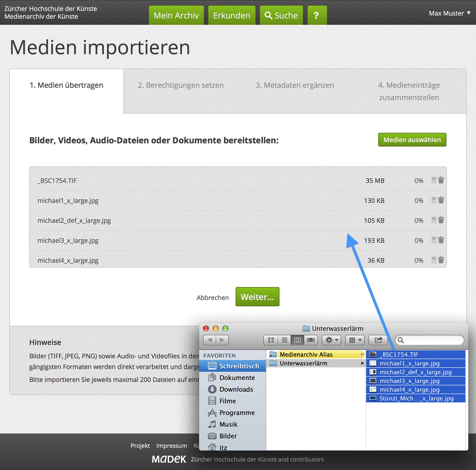Image resolution: width=476 pixels, height=470 pixels.
Task: Click the Abbrechen link
Action: pyautogui.click(x=213, y=298)
